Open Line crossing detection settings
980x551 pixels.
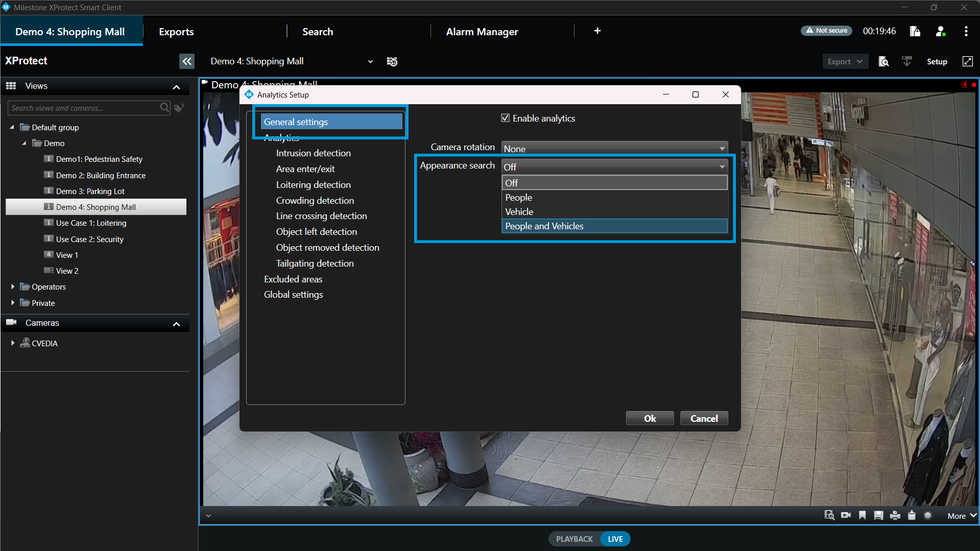[x=321, y=215]
